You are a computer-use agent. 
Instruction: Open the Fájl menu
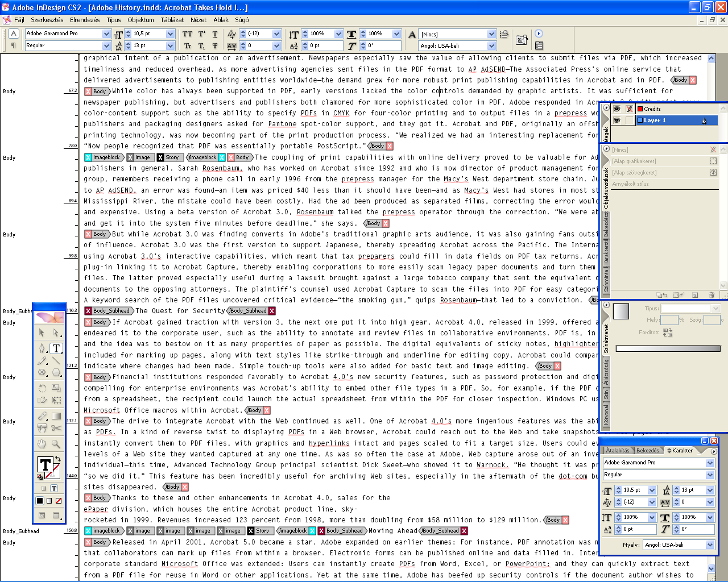pos(19,20)
